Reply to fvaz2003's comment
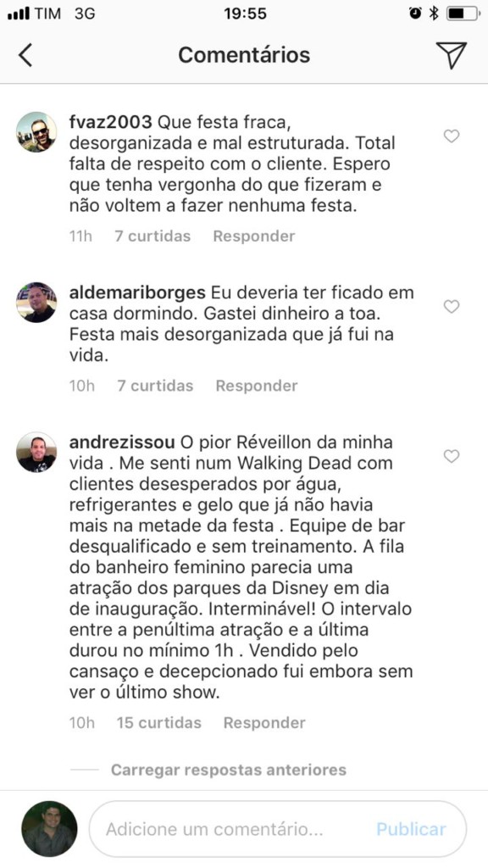This screenshot has height=868, width=488. (254, 236)
